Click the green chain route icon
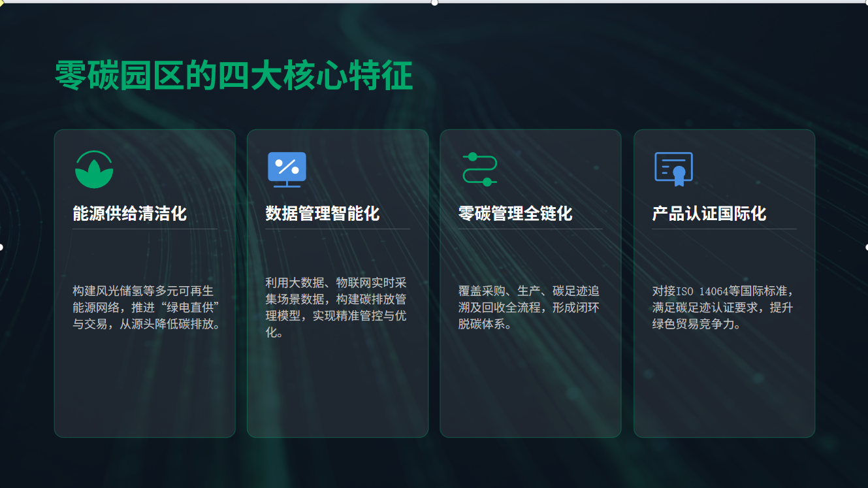 pyautogui.click(x=479, y=169)
